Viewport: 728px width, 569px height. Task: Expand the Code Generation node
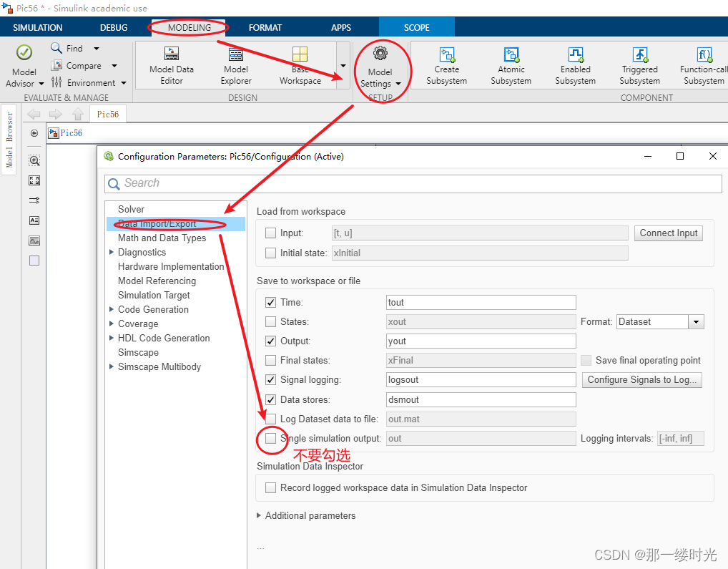pos(112,309)
